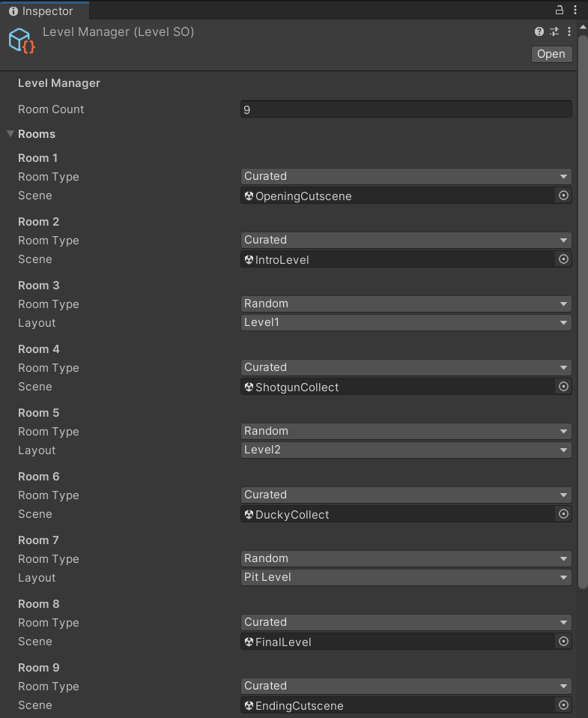Image resolution: width=588 pixels, height=718 pixels.
Task: Open object picker for EndingCutscene scene
Action: coord(564,705)
